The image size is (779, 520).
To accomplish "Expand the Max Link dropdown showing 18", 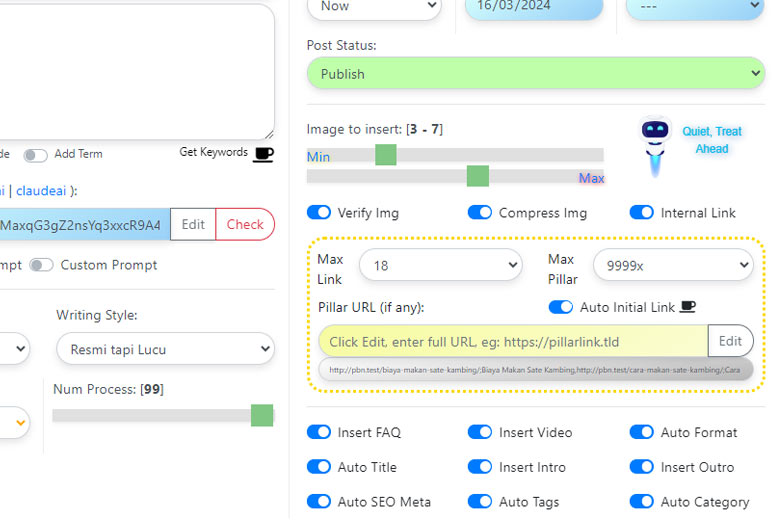I will click(440, 266).
